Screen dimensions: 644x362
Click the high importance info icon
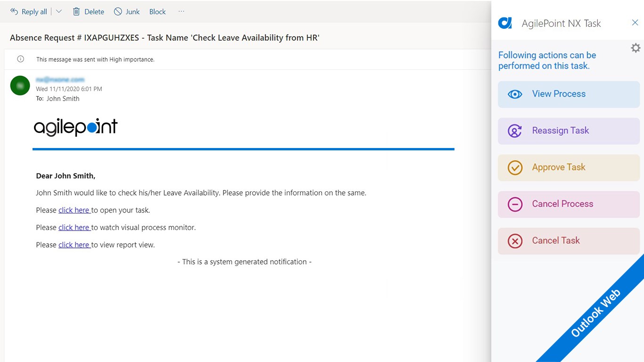pyautogui.click(x=20, y=59)
